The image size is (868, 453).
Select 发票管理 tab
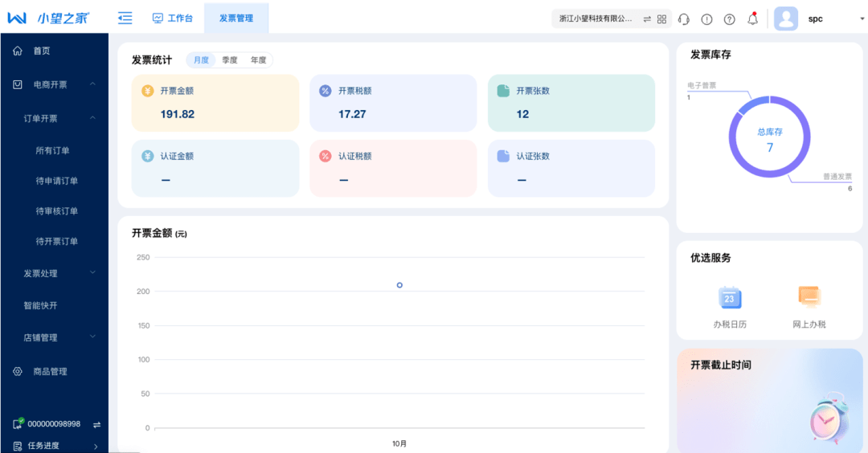(236, 18)
